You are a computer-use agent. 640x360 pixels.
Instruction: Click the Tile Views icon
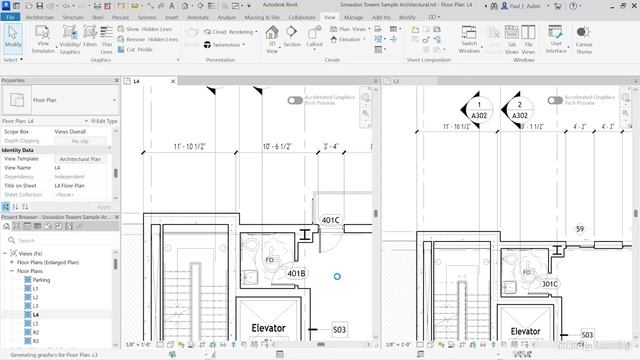[x=528, y=40]
